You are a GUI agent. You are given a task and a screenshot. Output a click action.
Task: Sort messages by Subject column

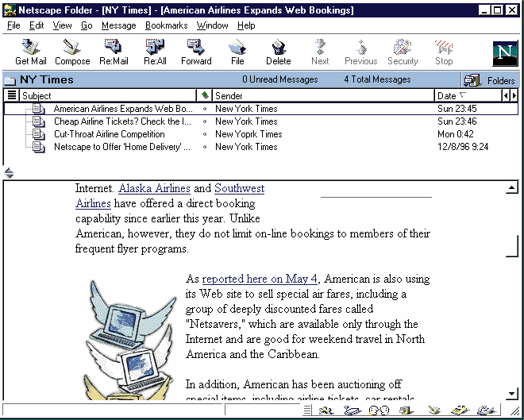108,96
